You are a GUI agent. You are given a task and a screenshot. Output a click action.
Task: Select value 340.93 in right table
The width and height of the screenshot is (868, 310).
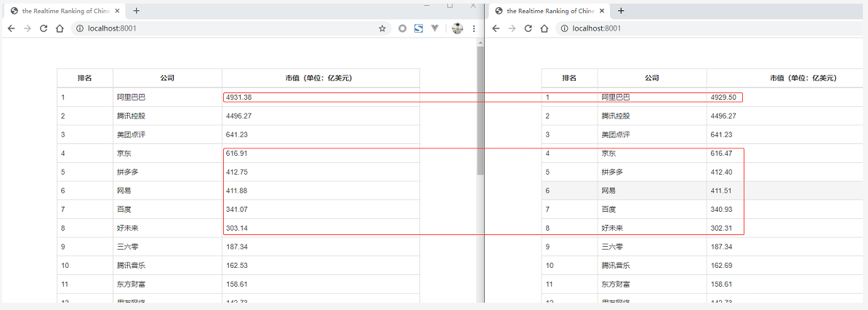(x=721, y=210)
